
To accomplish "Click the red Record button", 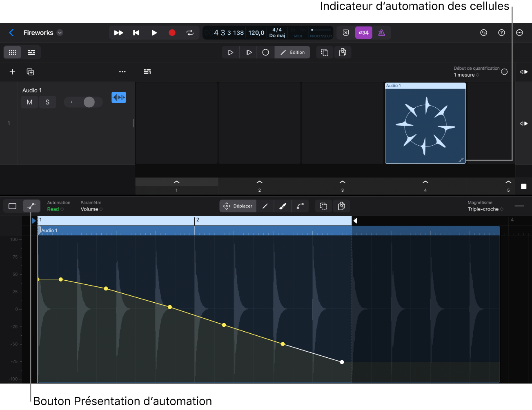I will 172,33.
